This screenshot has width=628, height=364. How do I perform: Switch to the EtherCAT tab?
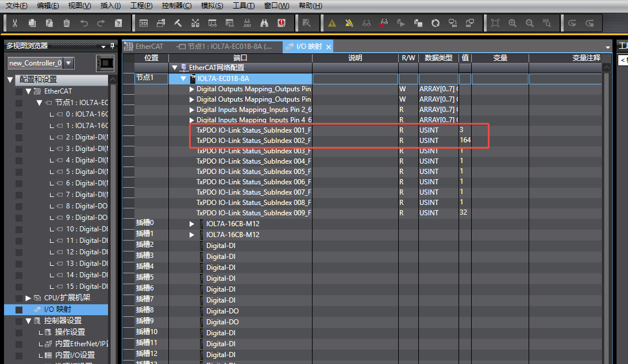point(148,47)
